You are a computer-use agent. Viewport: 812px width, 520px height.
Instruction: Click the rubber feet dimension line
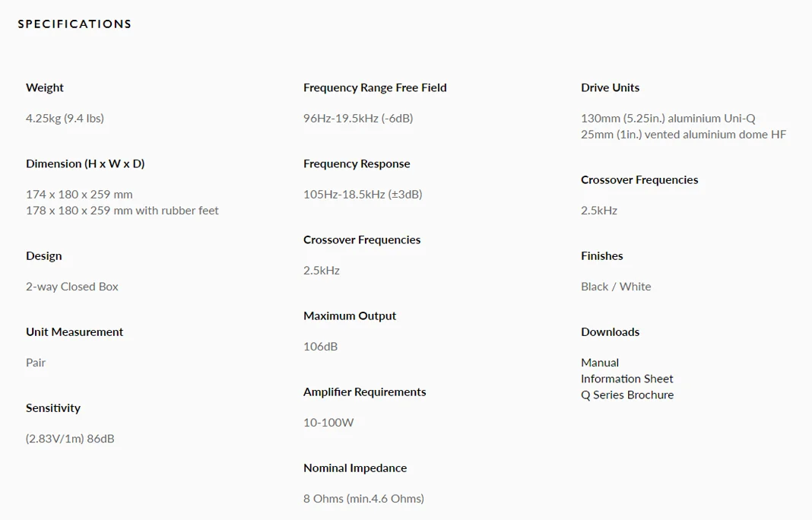(122, 211)
